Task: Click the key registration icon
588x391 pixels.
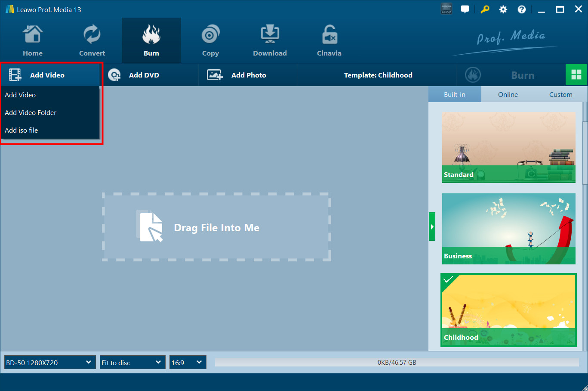Action: [x=485, y=9]
